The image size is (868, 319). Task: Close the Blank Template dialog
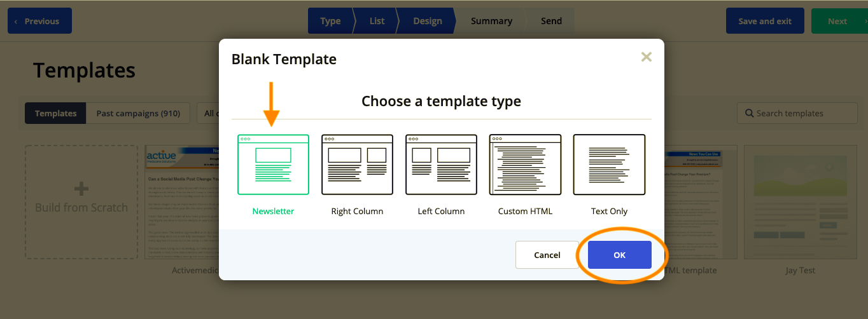point(647,57)
